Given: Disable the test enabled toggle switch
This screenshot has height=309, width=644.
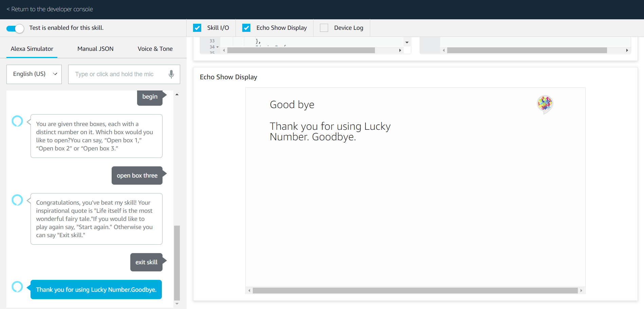Looking at the screenshot, I should pyautogui.click(x=15, y=28).
